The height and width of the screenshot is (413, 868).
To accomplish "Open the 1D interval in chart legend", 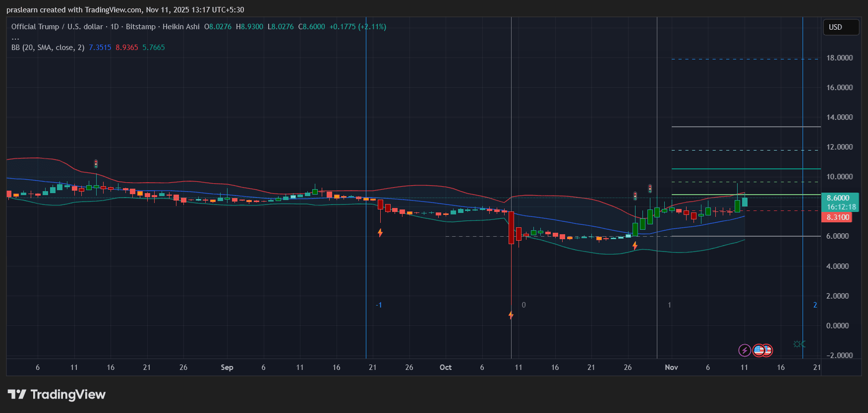I will click(x=115, y=27).
